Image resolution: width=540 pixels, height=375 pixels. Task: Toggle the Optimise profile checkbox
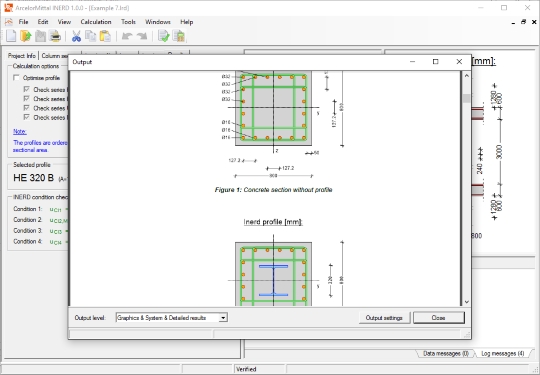(x=17, y=78)
